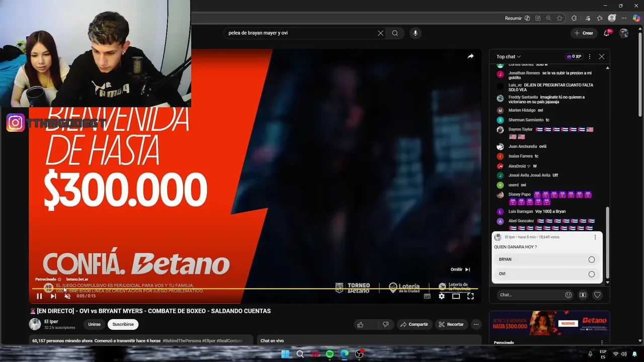Click the share arrow on video
The height and width of the screenshot is (362, 644).
pyautogui.click(x=470, y=56)
